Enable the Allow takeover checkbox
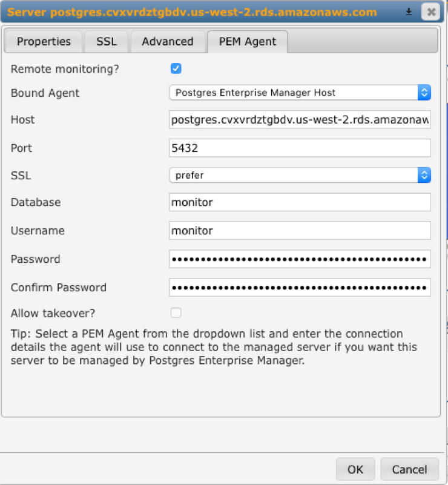 [176, 313]
